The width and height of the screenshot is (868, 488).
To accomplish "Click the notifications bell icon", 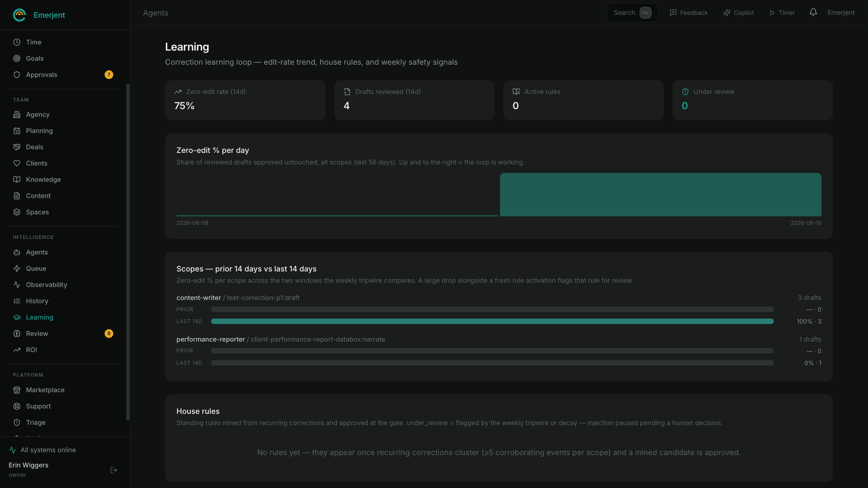I will (x=813, y=12).
